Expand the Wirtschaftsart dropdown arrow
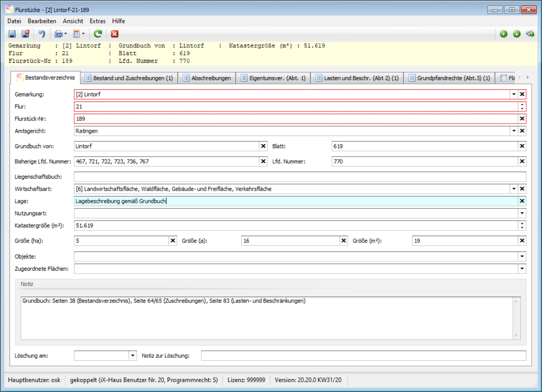This screenshot has width=542, height=392. click(x=514, y=189)
